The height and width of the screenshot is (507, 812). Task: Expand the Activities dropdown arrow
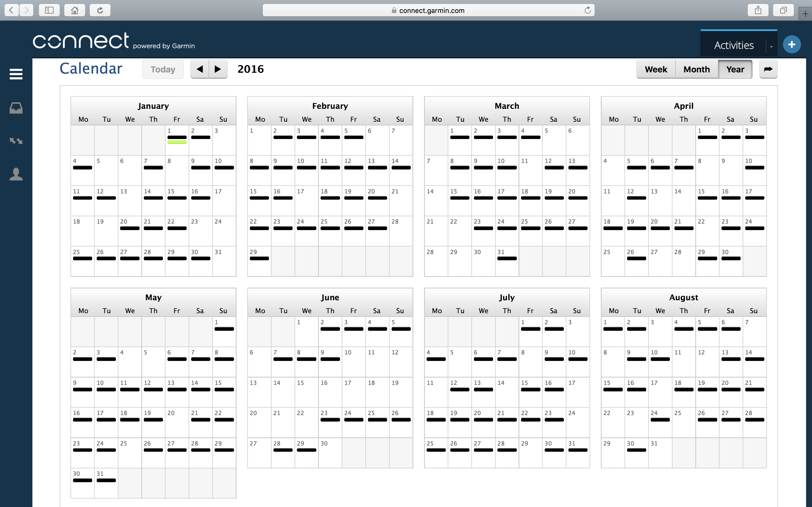coord(771,46)
